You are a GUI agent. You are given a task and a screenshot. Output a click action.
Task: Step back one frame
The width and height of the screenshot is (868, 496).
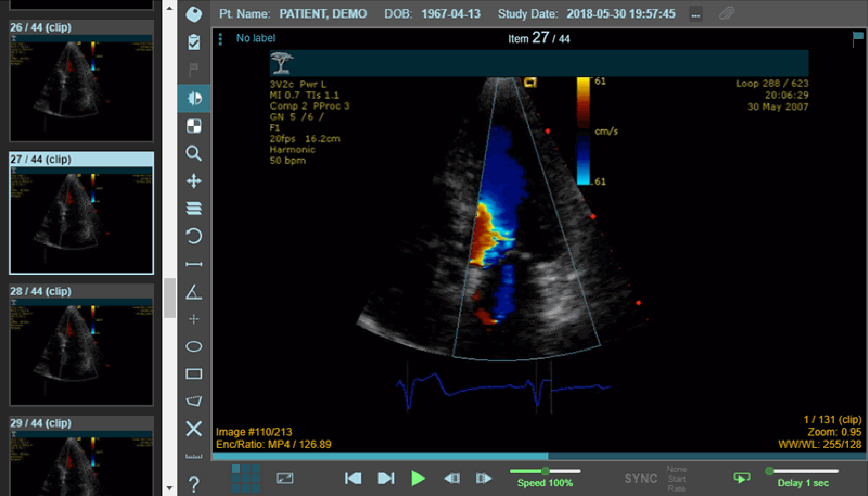(452, 479)
